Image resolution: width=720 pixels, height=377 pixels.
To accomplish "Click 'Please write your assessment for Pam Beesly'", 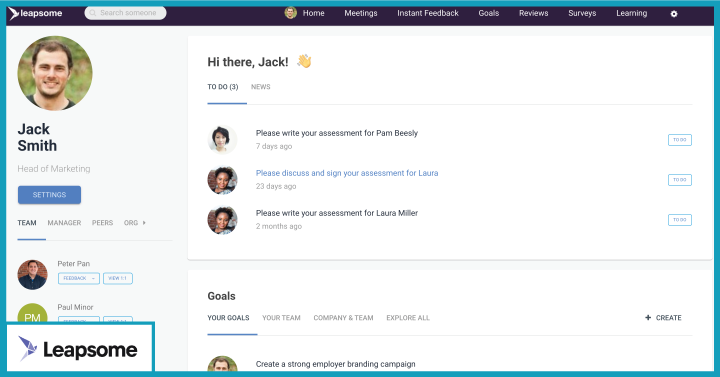I will click(x=337, y=133).
